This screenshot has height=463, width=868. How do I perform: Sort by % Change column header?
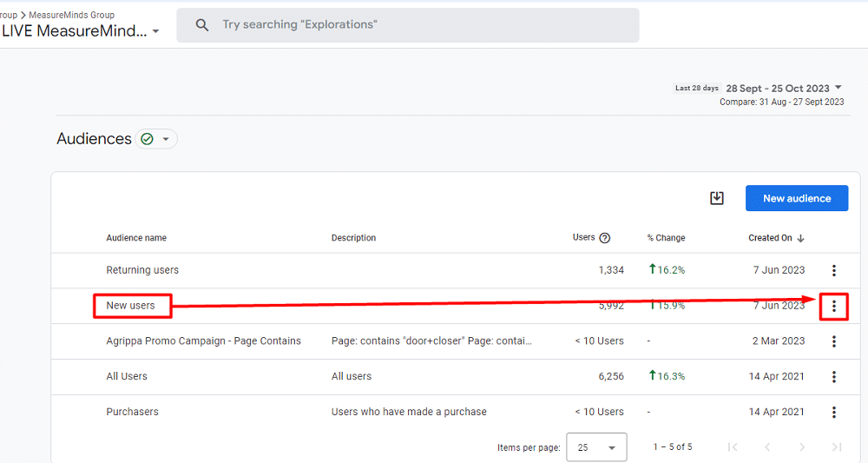(666, 238)
